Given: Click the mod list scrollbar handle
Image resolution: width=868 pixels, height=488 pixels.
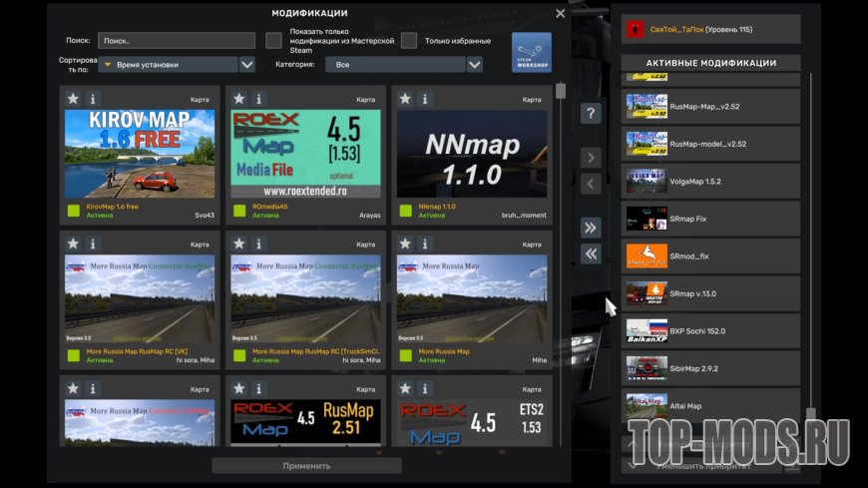Looking at the screenshot, I should (x=561, y=91).
